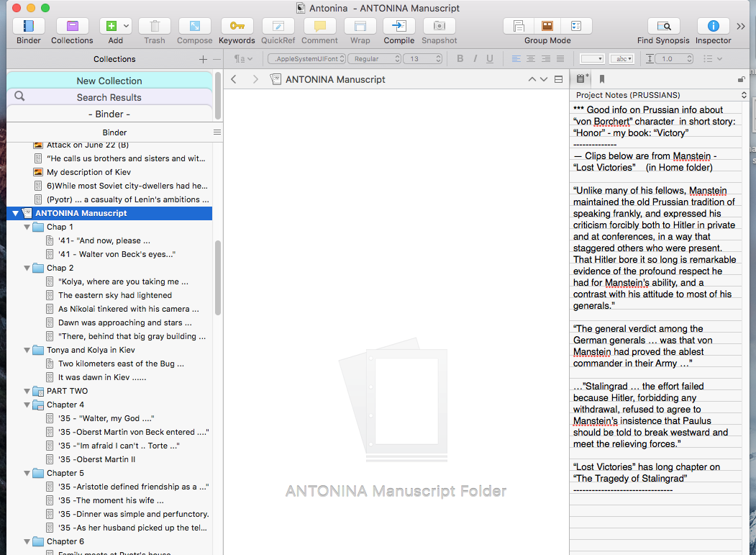
Task: Open the .AppleSystemUIFont font dropdown
Action: (x=306, y=59)
